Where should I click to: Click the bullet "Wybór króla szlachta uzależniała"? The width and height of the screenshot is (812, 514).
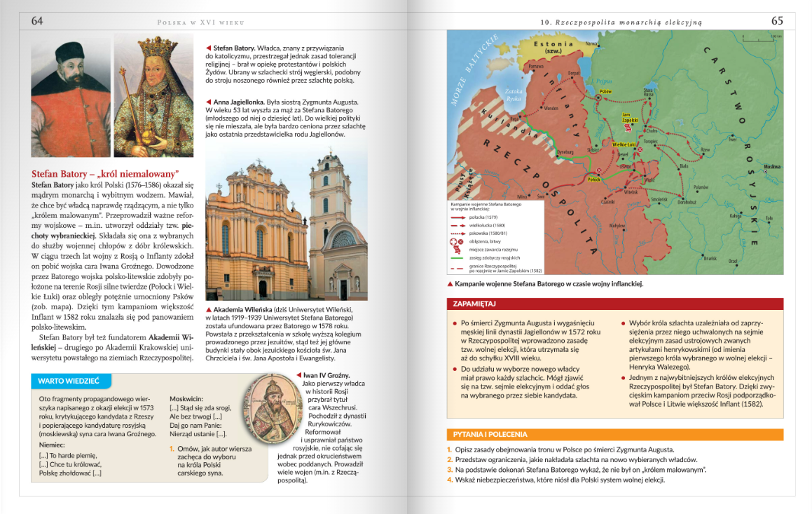[698, 345]
